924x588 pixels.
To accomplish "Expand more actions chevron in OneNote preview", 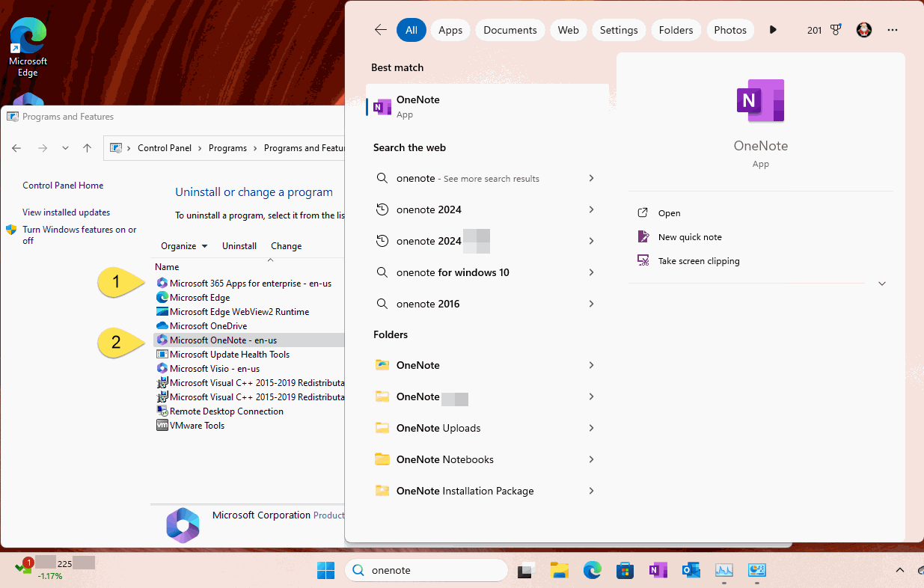I will coord(882,284).
